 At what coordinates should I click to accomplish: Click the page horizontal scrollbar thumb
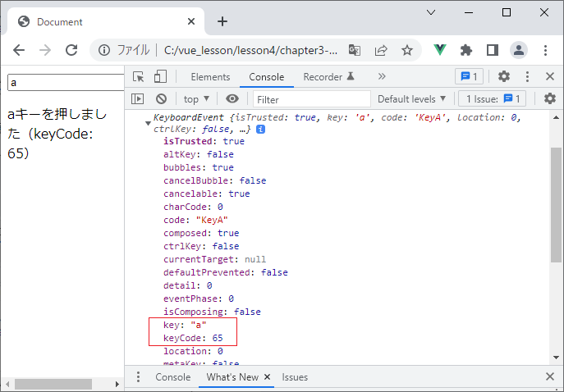point(53,384)
